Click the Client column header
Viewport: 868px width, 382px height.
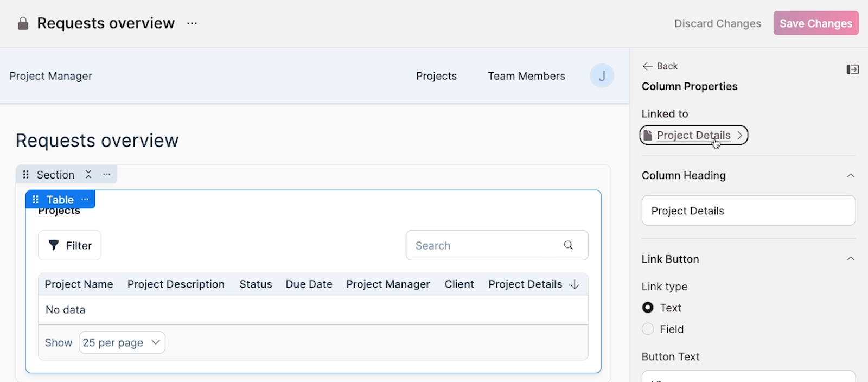(459, 284)
